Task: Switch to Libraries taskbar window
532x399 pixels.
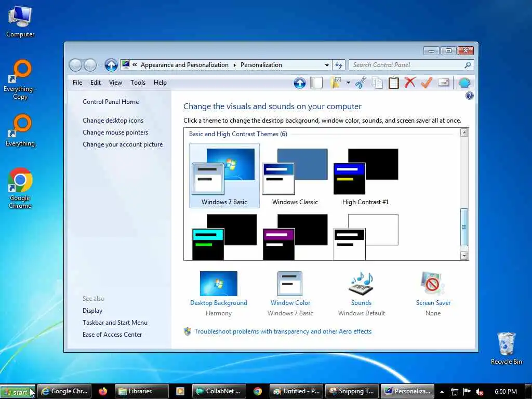Action: 142,391
